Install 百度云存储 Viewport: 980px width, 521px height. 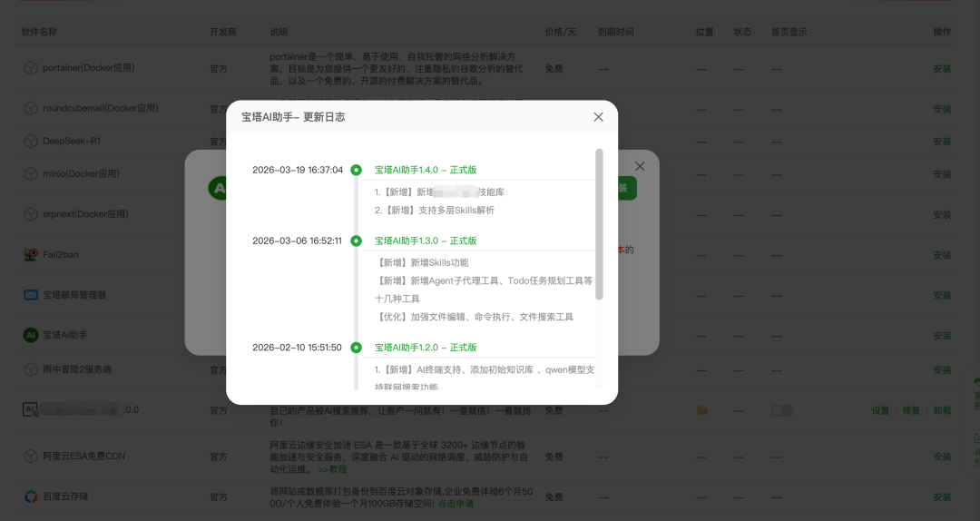[x=942, y=497]
